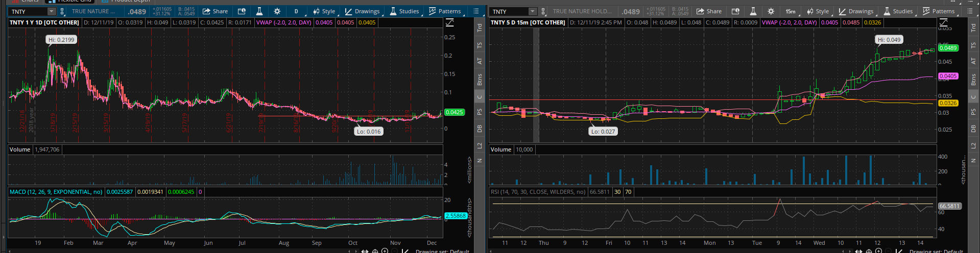Open the Style menu in right chart
The width and height of the screenshot is (980, 253).
point(818,11)
